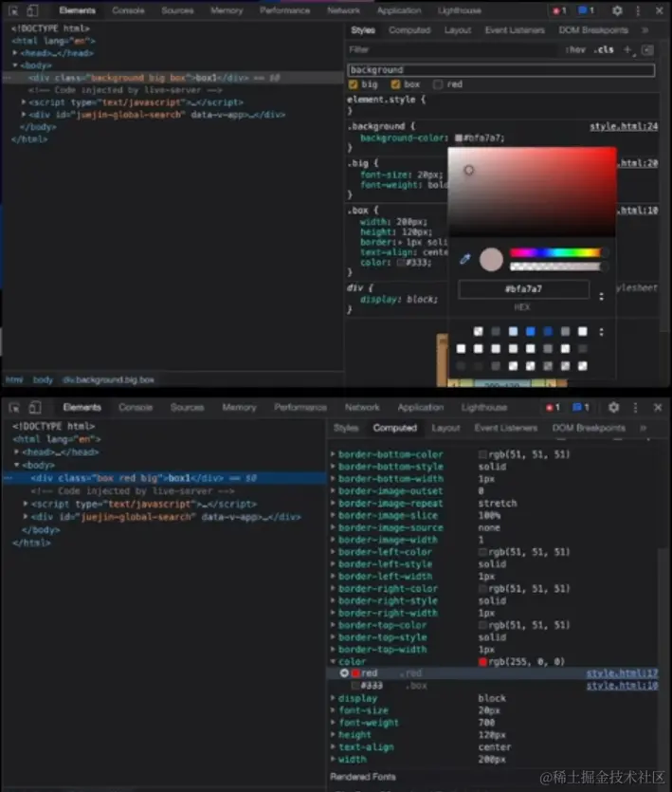Show more sidebar tabs in upper Styles pane
Screen dimensions: 672x792
pos(645,30)
